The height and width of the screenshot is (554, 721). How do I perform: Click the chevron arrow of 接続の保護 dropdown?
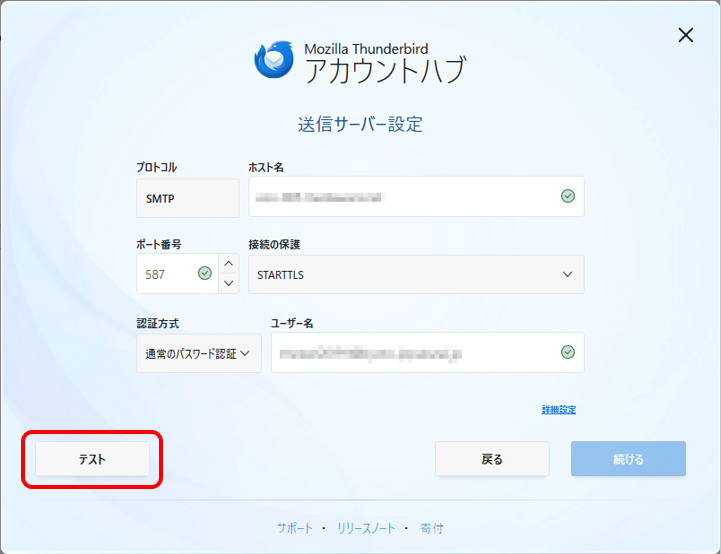tap(568, 274)
